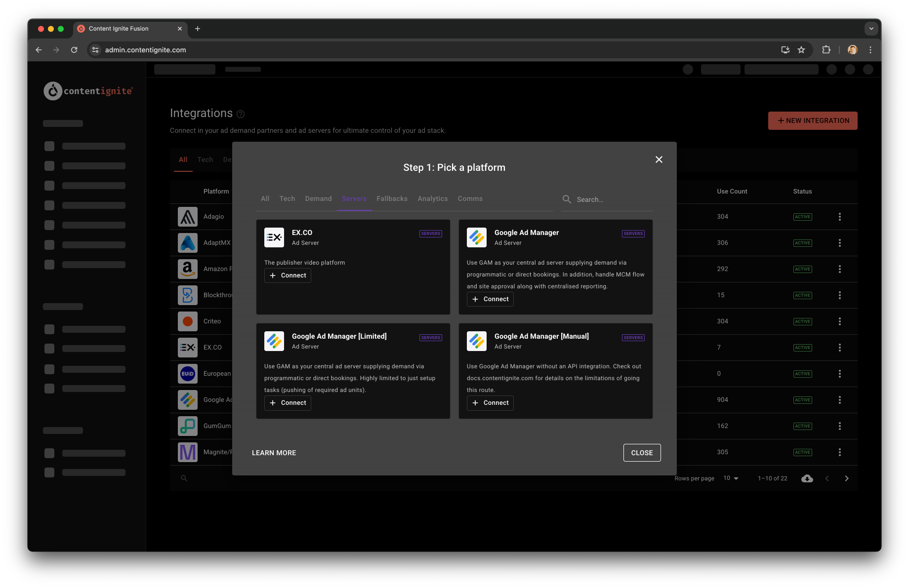Viewport: 909px width, 588px height.
Task: Open rows per page dropdown
Action: click(731, 478)
